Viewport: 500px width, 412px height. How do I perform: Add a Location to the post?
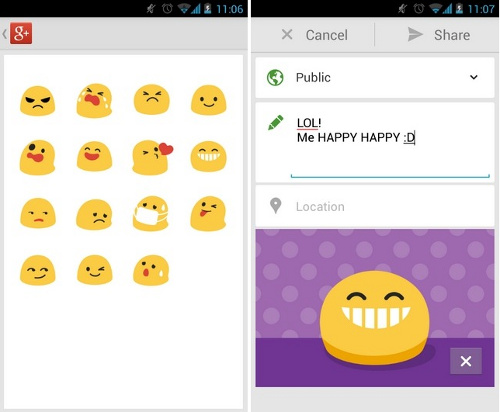click(375, 207)
